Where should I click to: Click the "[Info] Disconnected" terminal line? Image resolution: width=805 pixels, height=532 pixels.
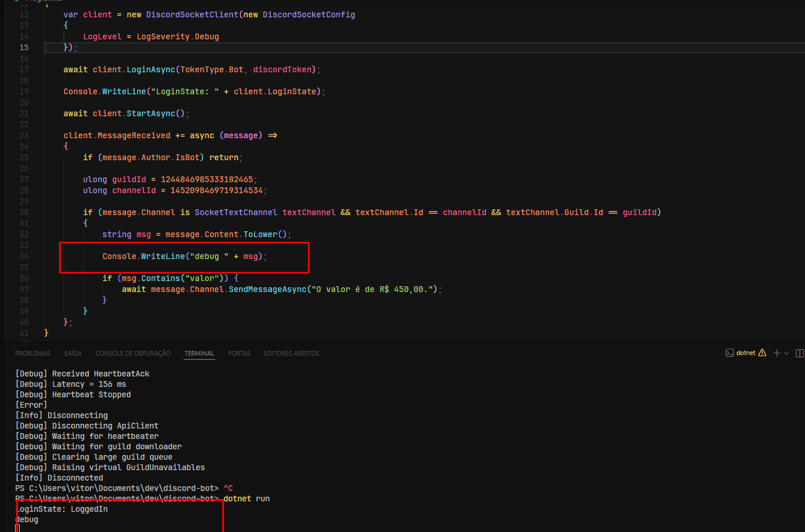point(59,478)
